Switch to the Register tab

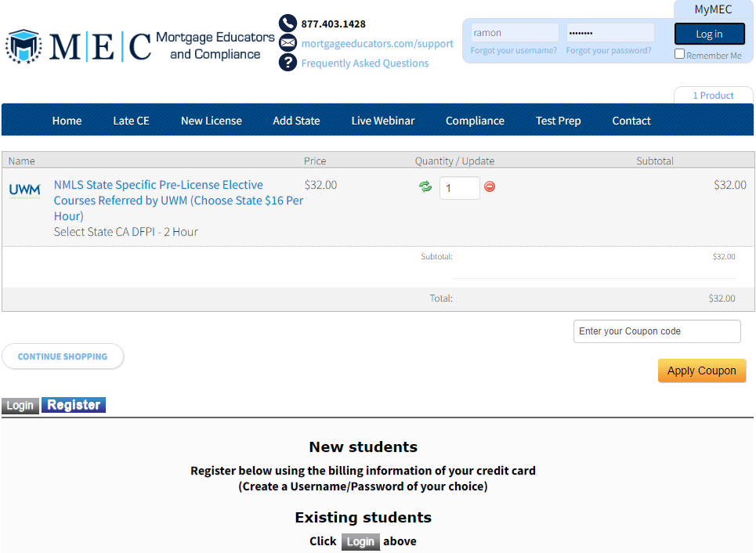[74, 405]
